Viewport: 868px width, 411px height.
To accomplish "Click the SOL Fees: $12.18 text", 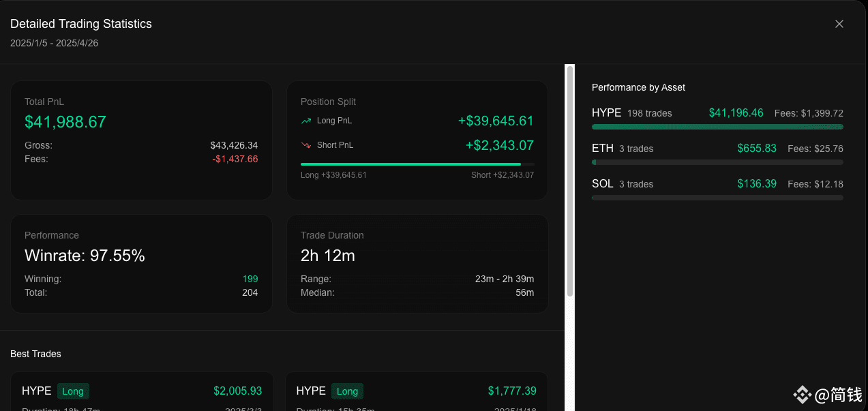I will pos(815,184).
